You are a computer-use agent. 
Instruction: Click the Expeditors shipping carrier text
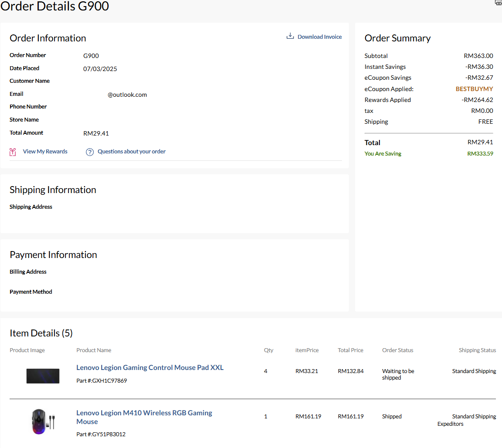tap(450, 424)
